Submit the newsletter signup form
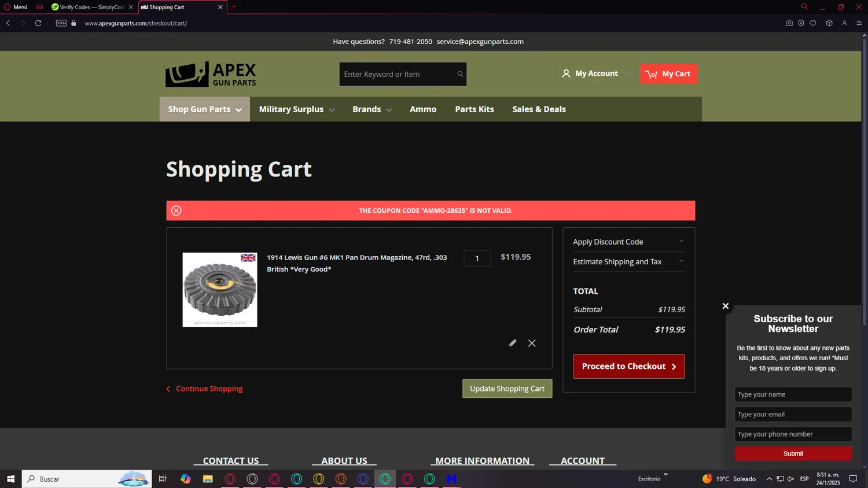868x488 pixels. point(793,454)
